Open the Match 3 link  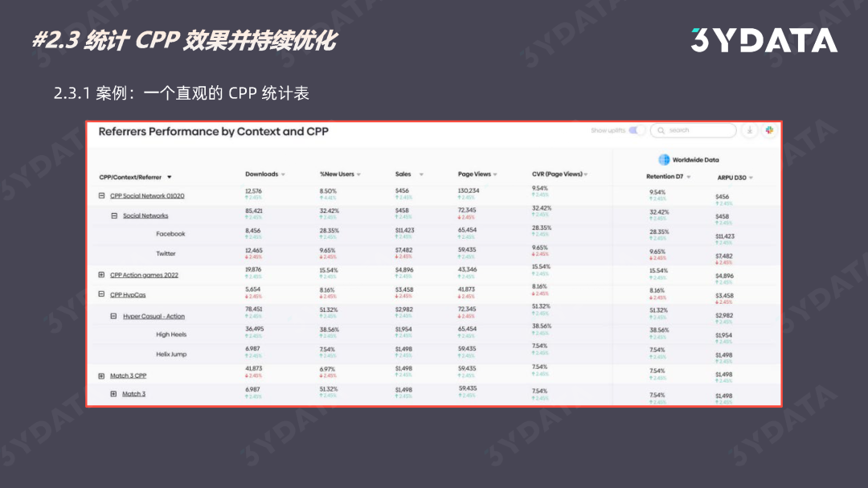(x=134, y=394)
